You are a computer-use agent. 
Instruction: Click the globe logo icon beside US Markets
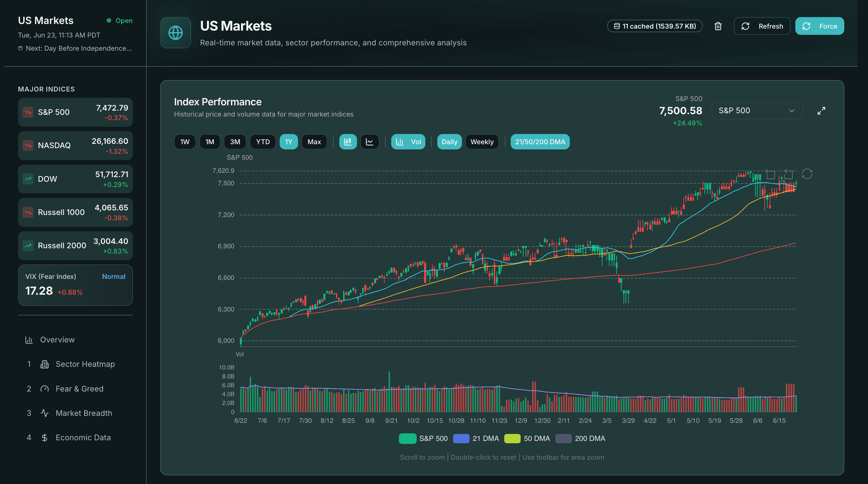pos(175,33)
